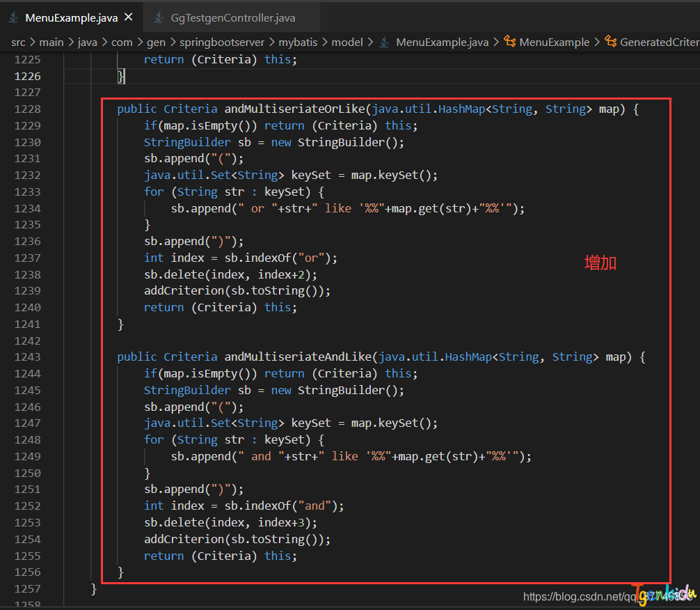Close the MenuExample.java tab

tap(129, 17)
